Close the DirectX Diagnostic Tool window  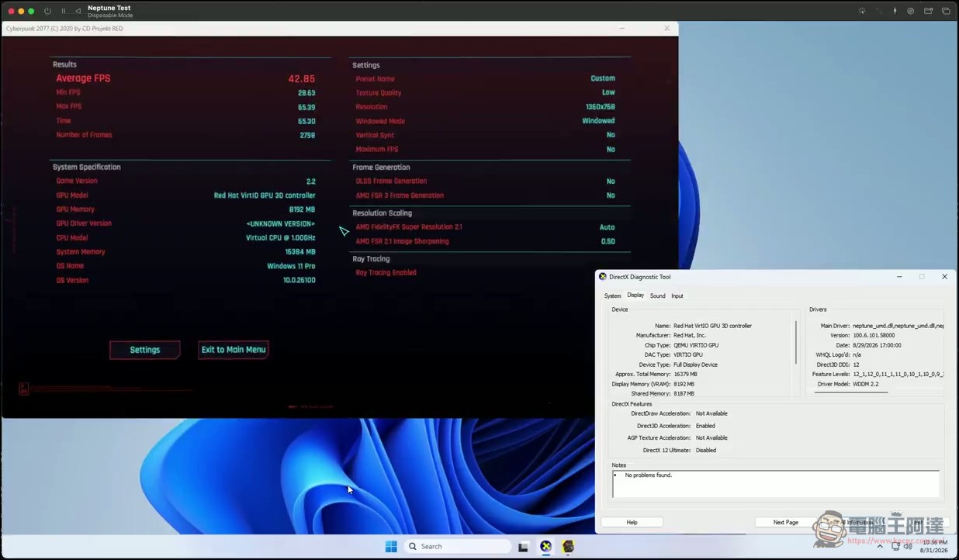(944, 277)
